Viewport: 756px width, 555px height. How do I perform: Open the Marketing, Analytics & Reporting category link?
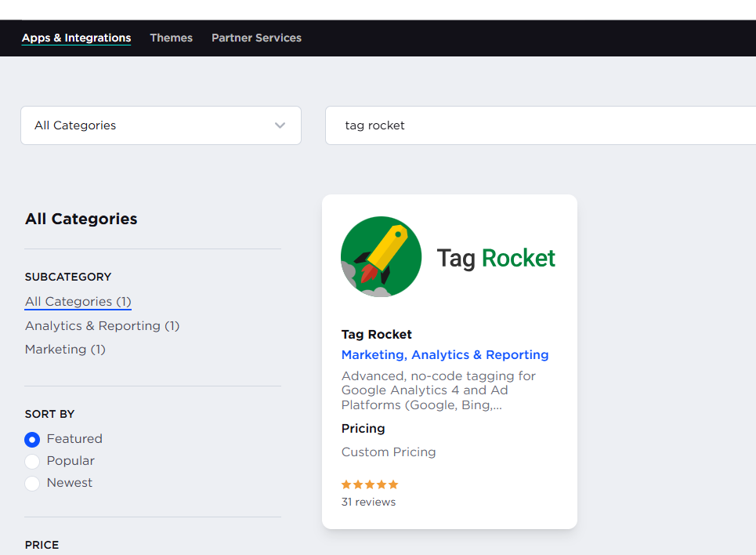click(x=444, y=354)
